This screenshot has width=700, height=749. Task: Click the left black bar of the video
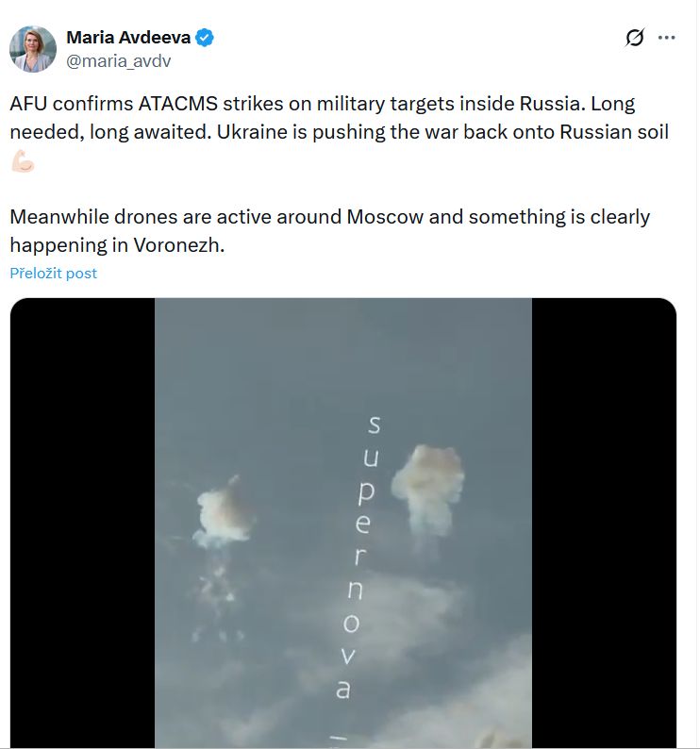coord(83,524)
